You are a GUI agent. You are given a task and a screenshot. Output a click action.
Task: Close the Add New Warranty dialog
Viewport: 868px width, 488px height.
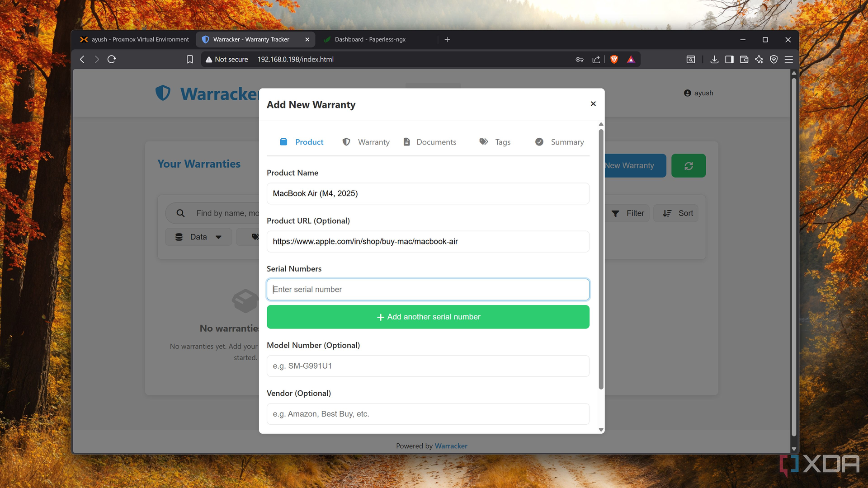(593, 104)
